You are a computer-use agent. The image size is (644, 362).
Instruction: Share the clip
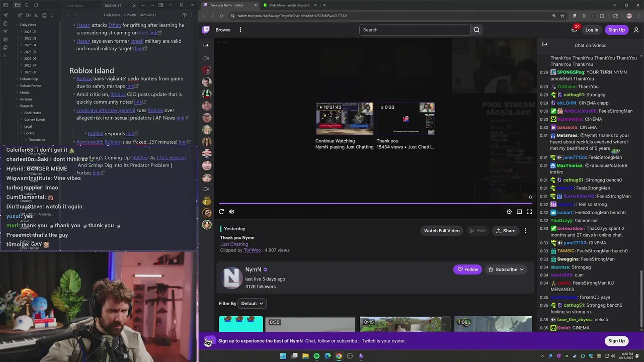[x=506, y=231]
